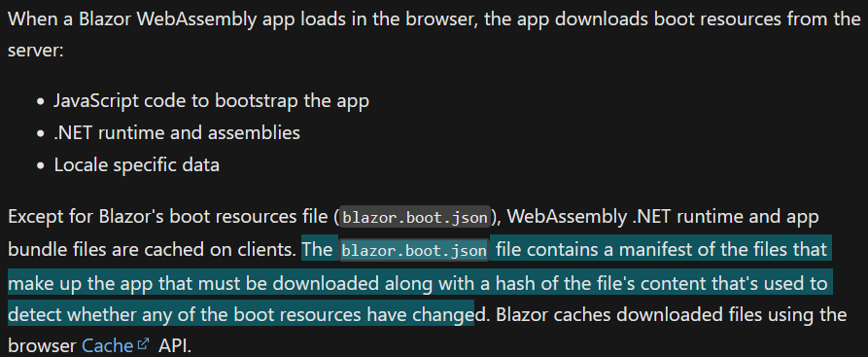868x357 pixels.
Task: Click the highlighted word 'The' starting the selection
Action: tap(317, 250)
